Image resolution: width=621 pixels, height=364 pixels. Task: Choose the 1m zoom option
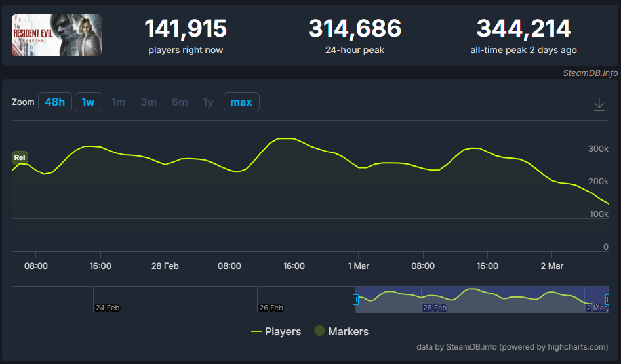(119, 102)
